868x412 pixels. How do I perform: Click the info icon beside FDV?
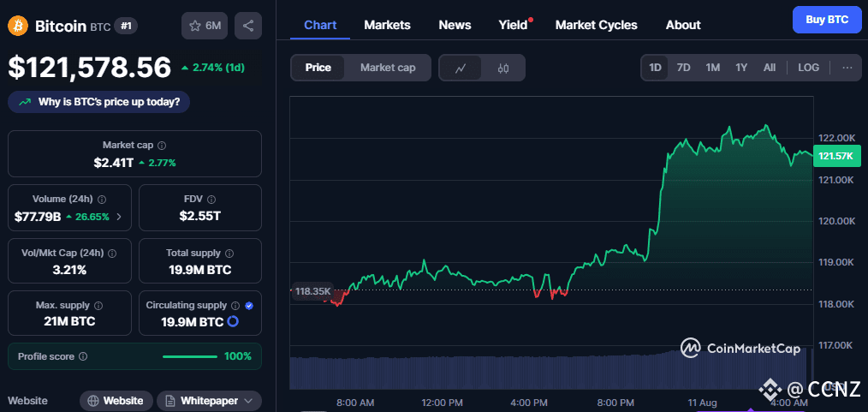(x=211, y=200)
